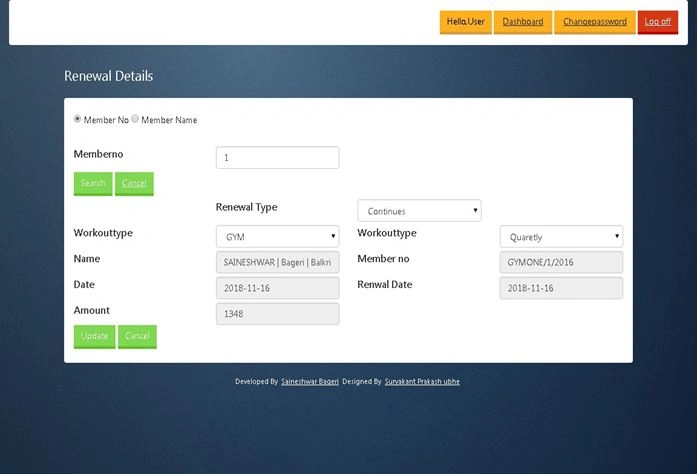Viewport: 697px width, 474px height.
Task: Select the Member No radio button
Action: [x=77, y=119]
